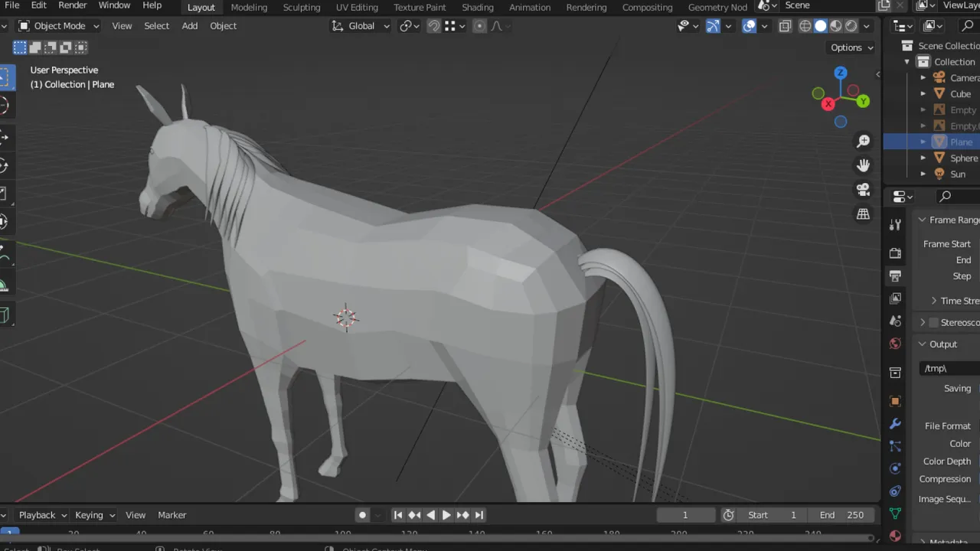Enable the Stereoscopy checkbox
Image resolution: width=980 pixels, height=551 pixels.
click(x=933, y=323)
